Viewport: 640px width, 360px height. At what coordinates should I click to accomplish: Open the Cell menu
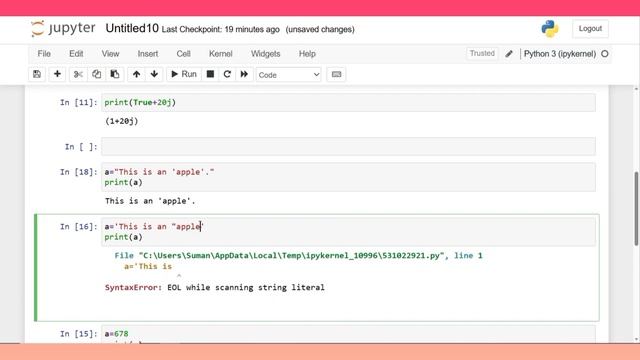click(183, 54)
